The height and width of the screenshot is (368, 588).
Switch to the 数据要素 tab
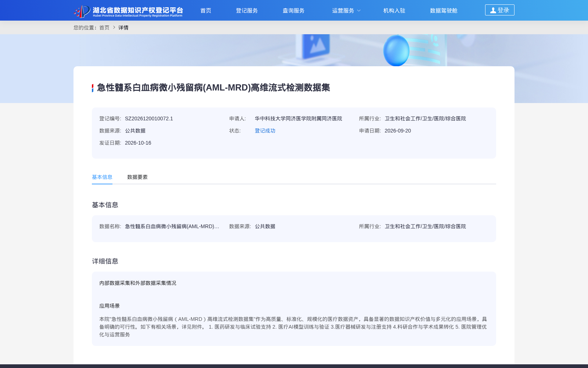coord(137,177)
